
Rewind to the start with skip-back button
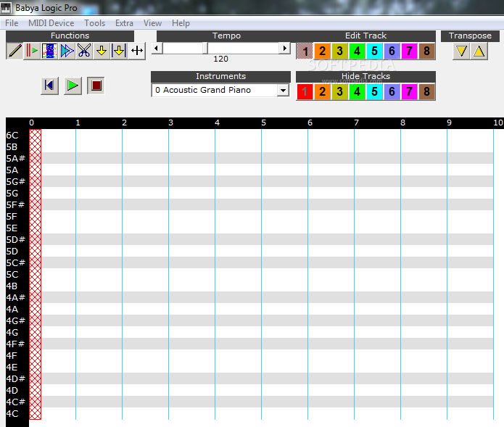pyautogui.click(x=49, y=86)
